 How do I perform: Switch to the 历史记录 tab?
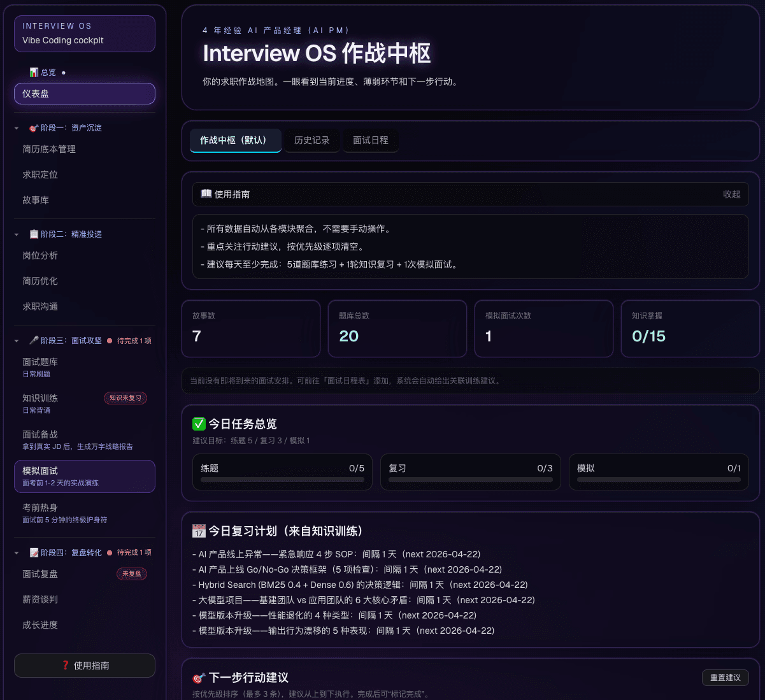(312, 140)
